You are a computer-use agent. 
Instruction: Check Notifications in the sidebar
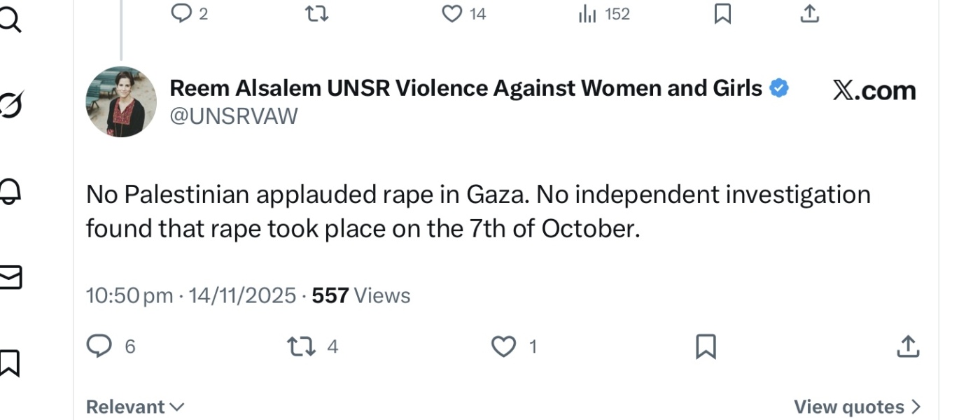click(10, 191)
